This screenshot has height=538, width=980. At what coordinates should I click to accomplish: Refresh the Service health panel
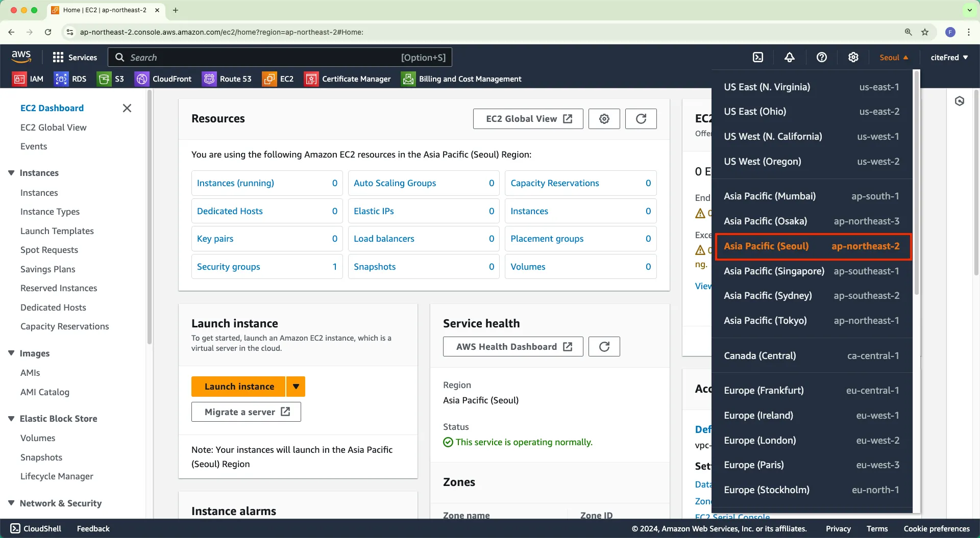pyautogui.click(x=604, y=347)
